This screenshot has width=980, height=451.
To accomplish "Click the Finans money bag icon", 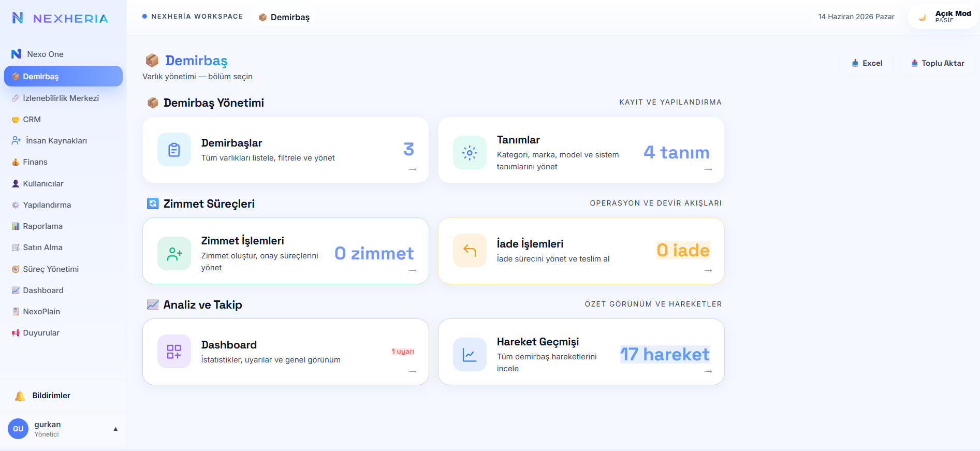I will [16, 162].
